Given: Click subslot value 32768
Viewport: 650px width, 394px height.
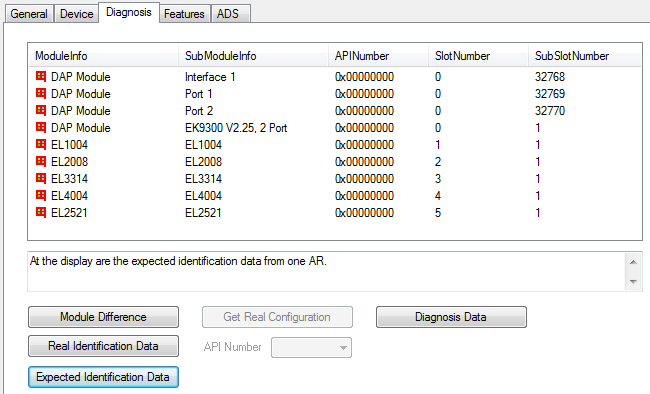Looking at the screenshot, I should (x=550, y=77).
